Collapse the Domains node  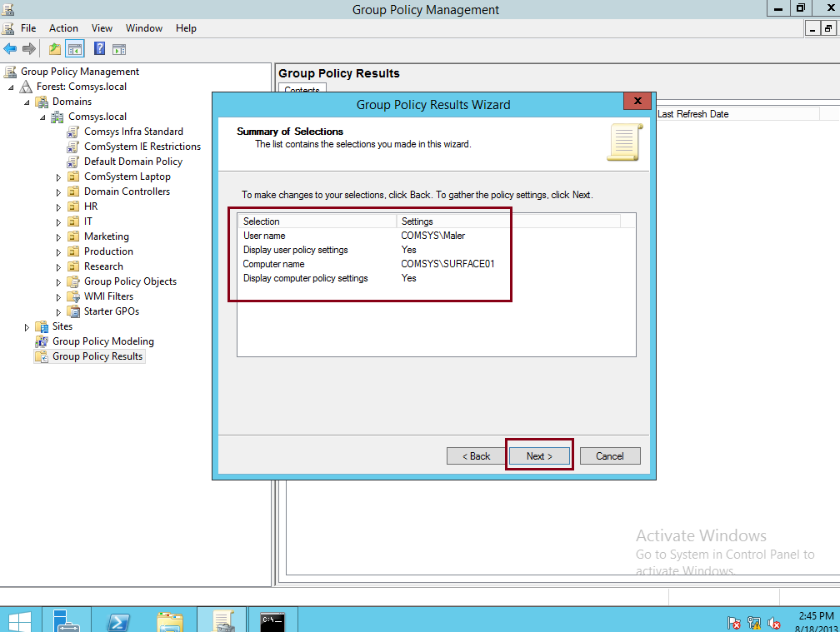click(27, 102)
